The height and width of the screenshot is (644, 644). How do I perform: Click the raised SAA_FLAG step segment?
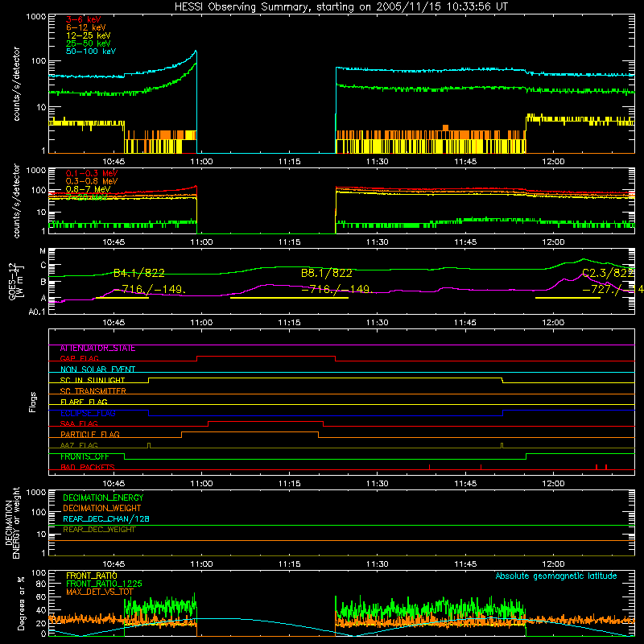tap(266, 421)
